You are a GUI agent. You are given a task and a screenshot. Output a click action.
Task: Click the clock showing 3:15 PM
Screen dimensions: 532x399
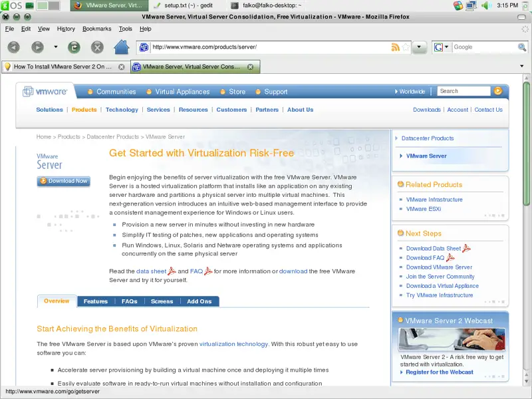507,5
